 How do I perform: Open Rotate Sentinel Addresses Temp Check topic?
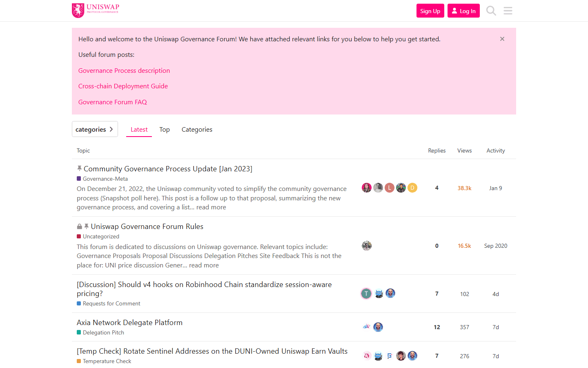(212, 351)
